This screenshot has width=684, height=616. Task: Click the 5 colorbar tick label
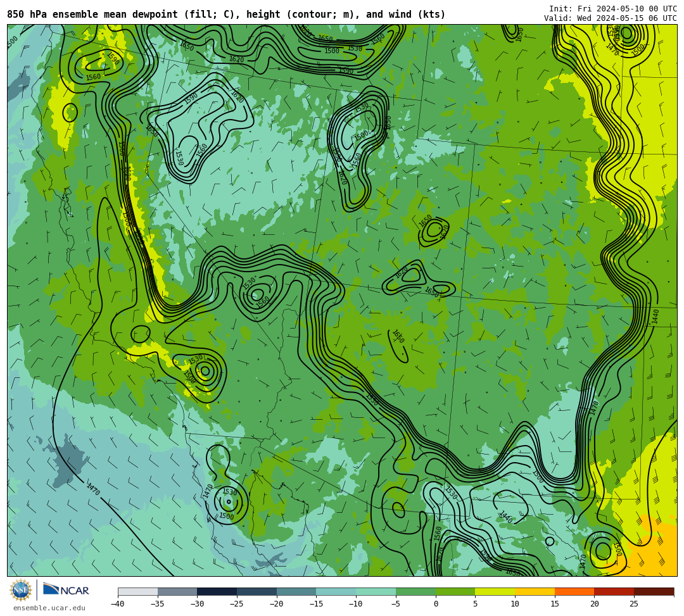[476, 604]
